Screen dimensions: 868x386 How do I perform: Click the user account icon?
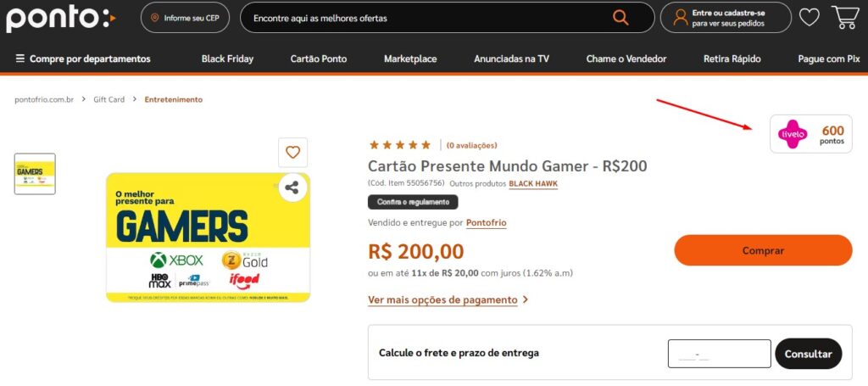(x=680, y=18)
